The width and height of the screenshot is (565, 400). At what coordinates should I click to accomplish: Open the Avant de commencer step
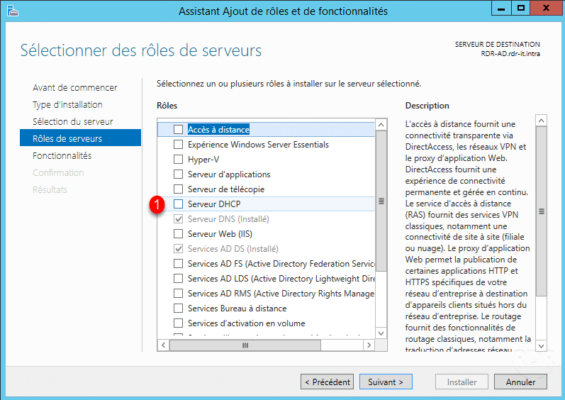[75, 88]
